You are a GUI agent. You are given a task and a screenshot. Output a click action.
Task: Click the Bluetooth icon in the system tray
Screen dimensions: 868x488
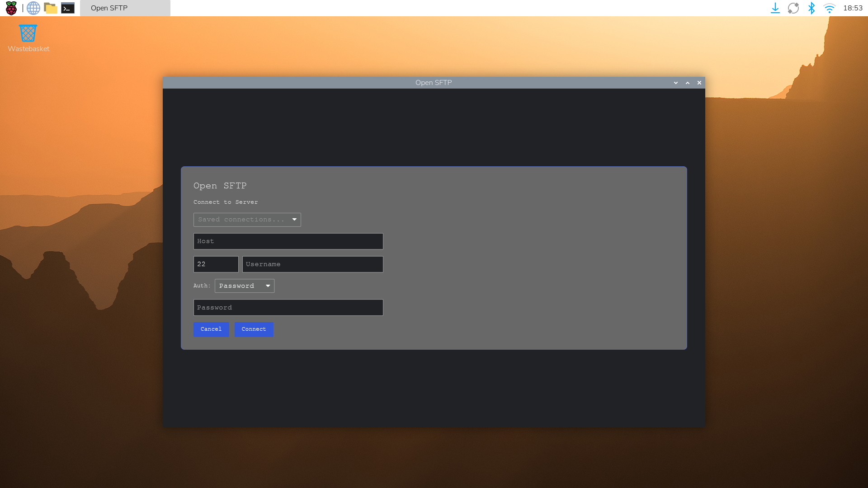click(811, 8)
